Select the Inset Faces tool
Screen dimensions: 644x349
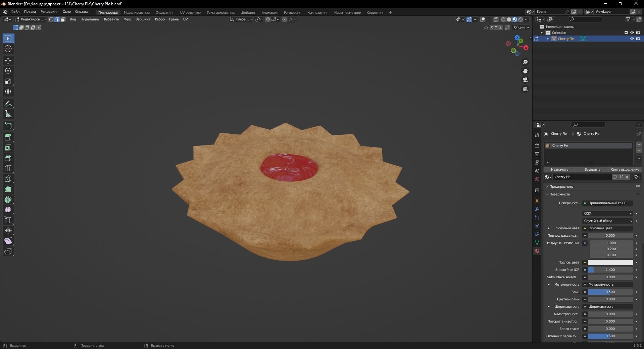pos(8,148)
